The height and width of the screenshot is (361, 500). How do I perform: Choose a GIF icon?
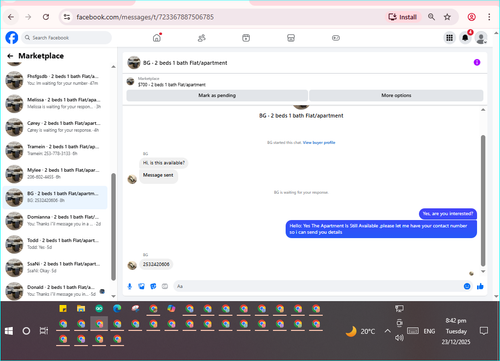pos(165,286)
